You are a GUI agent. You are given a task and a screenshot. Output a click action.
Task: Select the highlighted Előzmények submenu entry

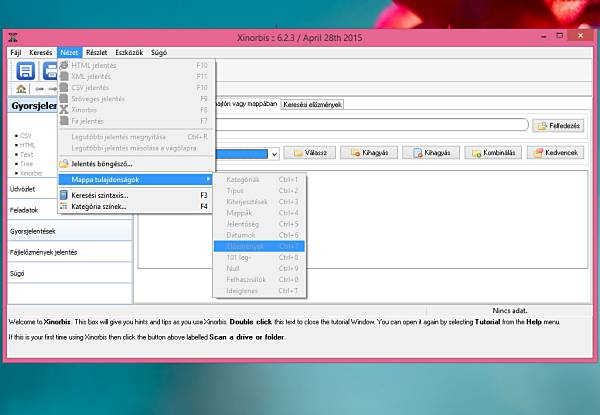pos(259,246)
